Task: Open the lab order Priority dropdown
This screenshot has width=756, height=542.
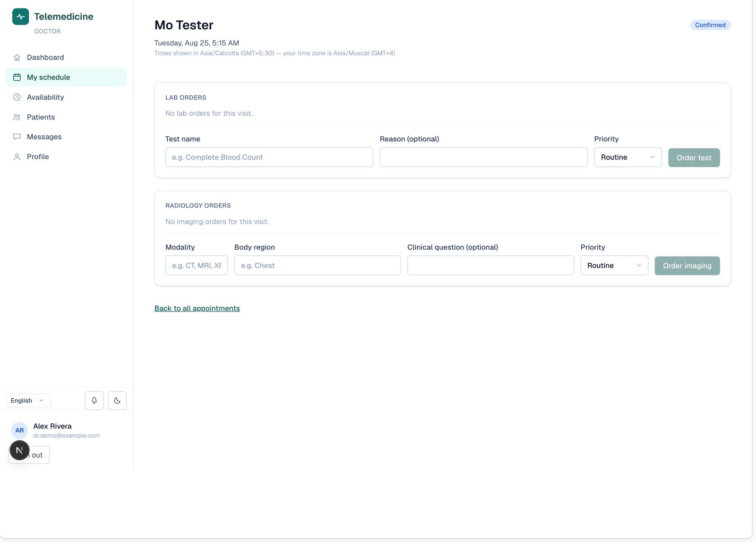Action: [628, 157]
